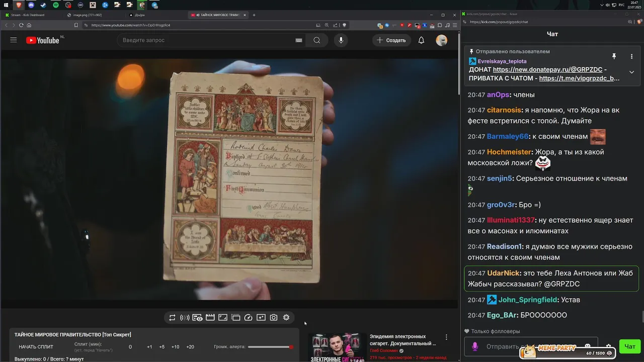Open the pinned message three-dot menu

[631, 56]
